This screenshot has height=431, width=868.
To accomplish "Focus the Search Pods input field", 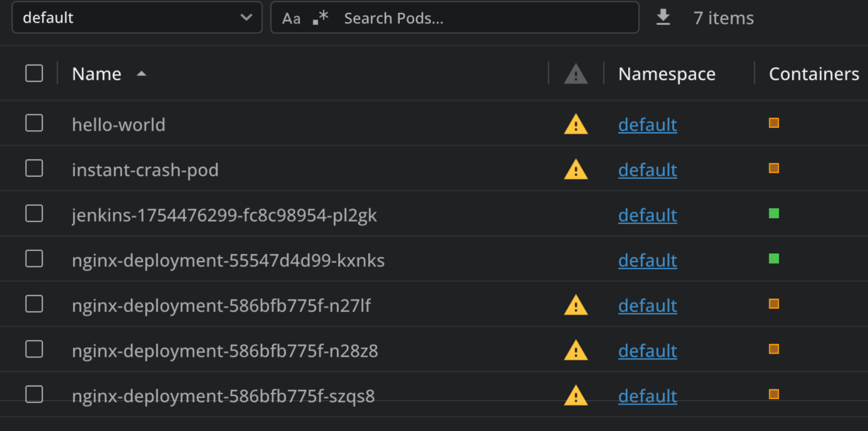I will [x=486, y=18].
